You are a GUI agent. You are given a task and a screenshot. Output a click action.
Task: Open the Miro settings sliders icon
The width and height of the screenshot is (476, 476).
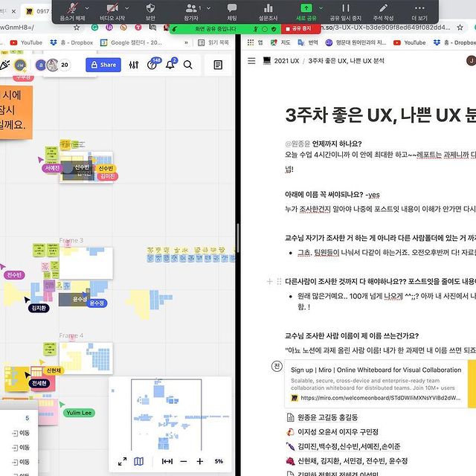point(133,65)
